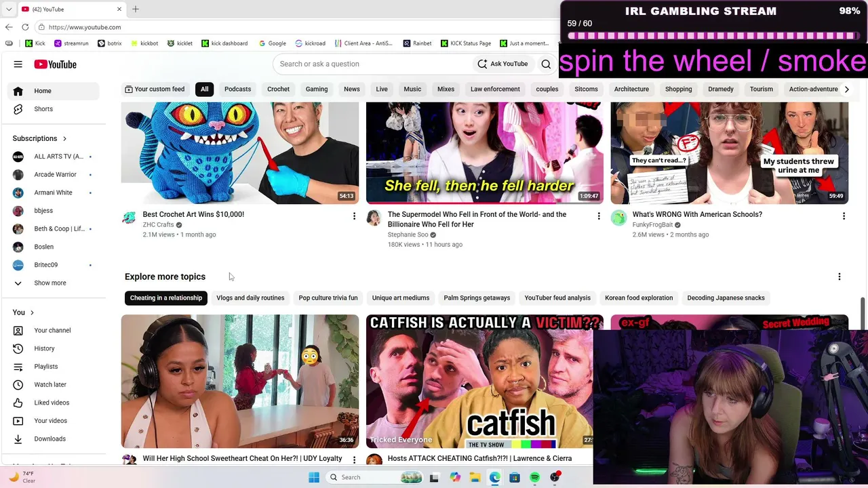
Task: Expand the You section chevron
Action: pos(32,312)
